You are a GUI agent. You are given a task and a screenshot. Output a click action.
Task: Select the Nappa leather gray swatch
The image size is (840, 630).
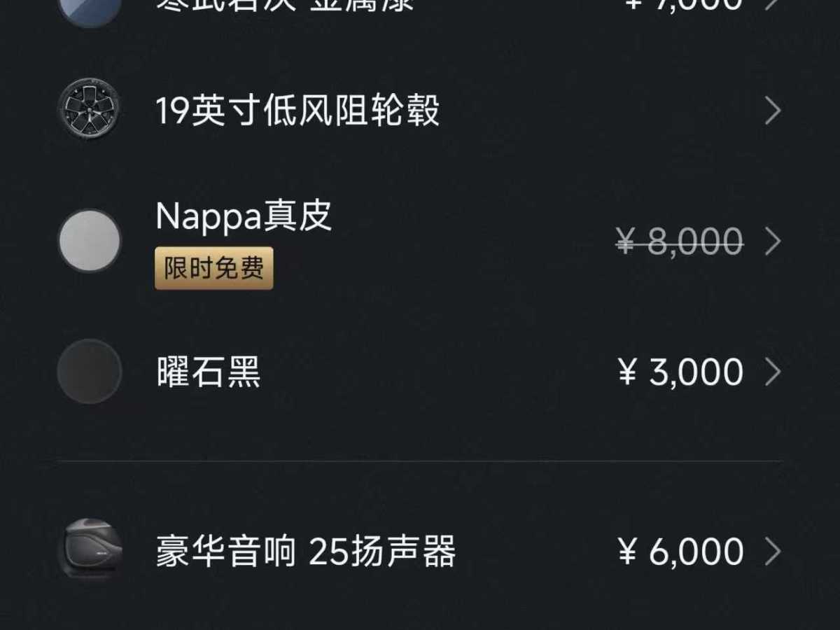coord(90,241)
